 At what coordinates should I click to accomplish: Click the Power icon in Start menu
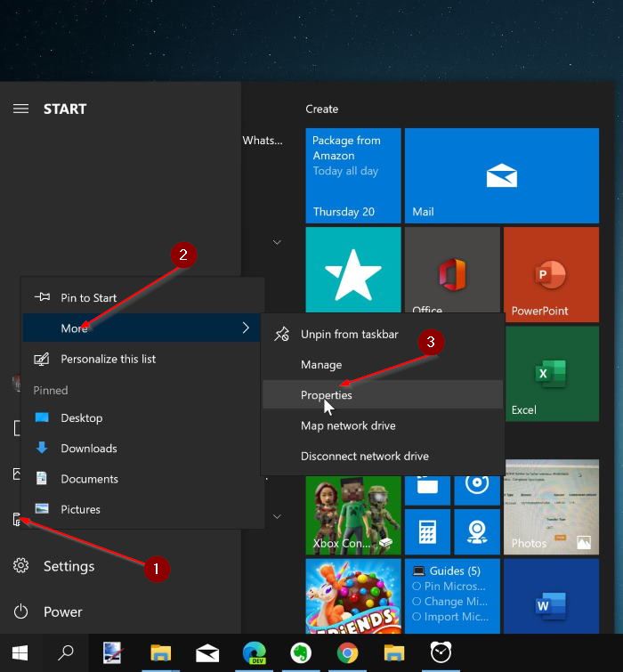20,611
